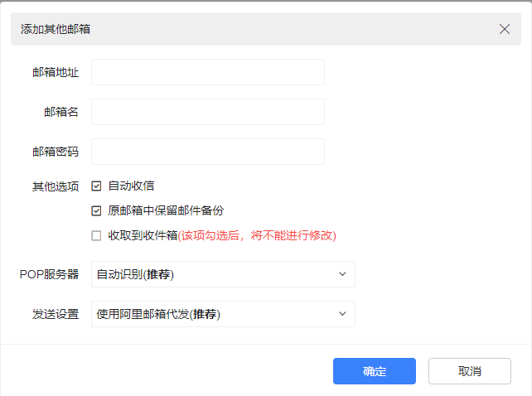Click the 添加其他邮箱 dialog title

(x=56, y=29)
